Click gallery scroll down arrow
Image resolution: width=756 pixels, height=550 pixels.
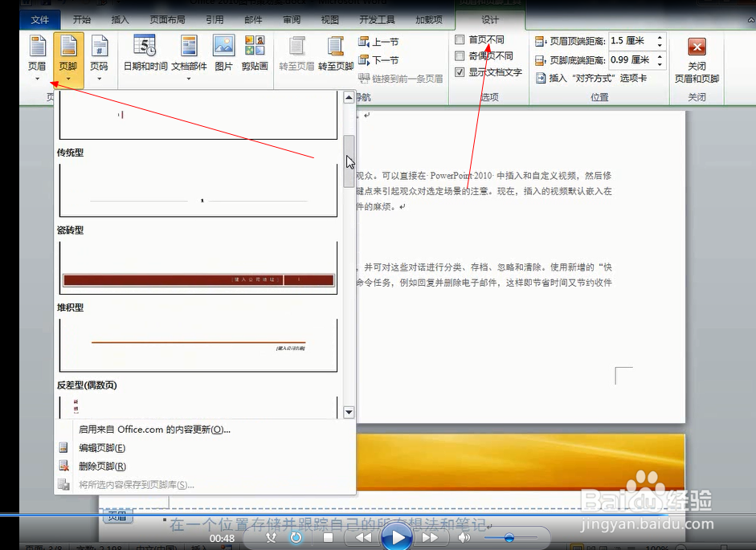point(349,412)
